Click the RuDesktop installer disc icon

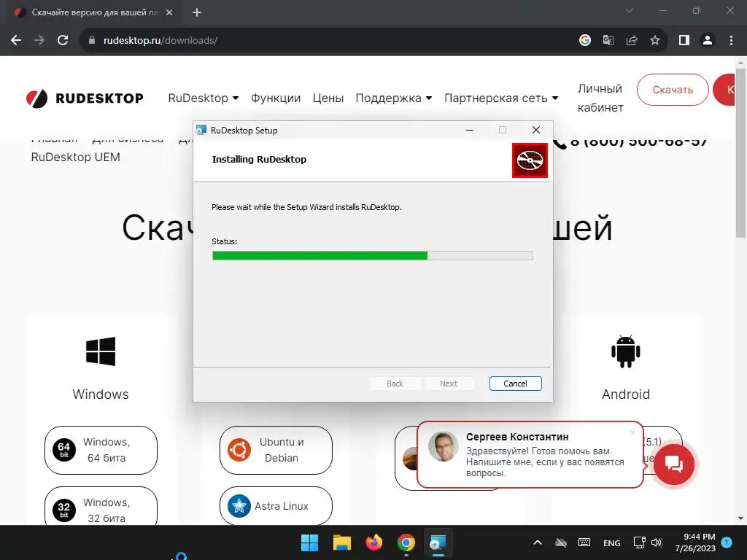tap(530, 160)
